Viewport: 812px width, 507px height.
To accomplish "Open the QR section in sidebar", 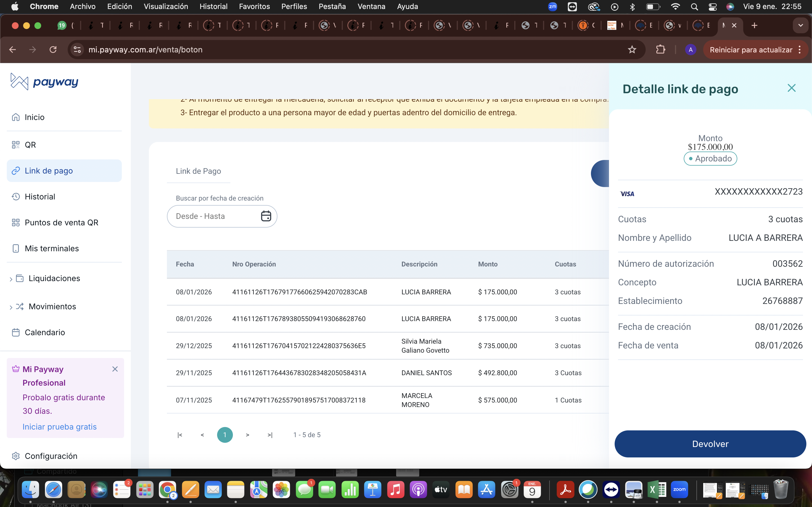I will pos(30,145).
